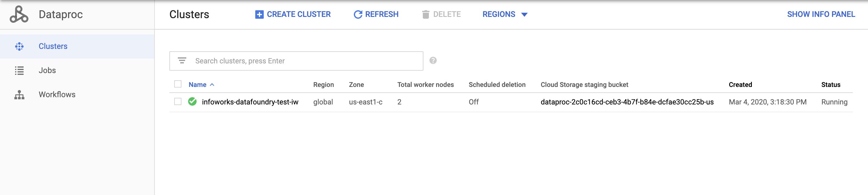868x195 pixels.
Task: Open the Jobs section
Action: tap(47, 71)
